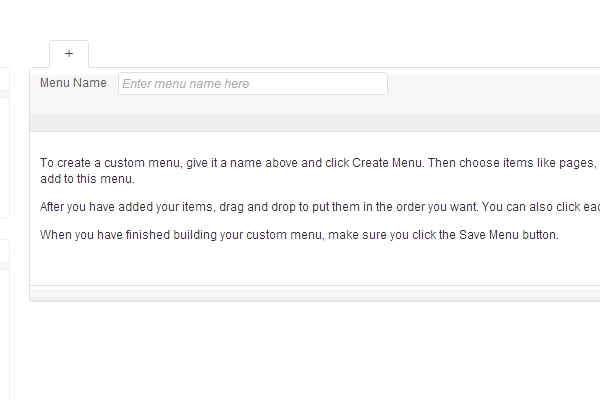
Task: Click the gray band below the menu name field
Action: click(300, 122)
